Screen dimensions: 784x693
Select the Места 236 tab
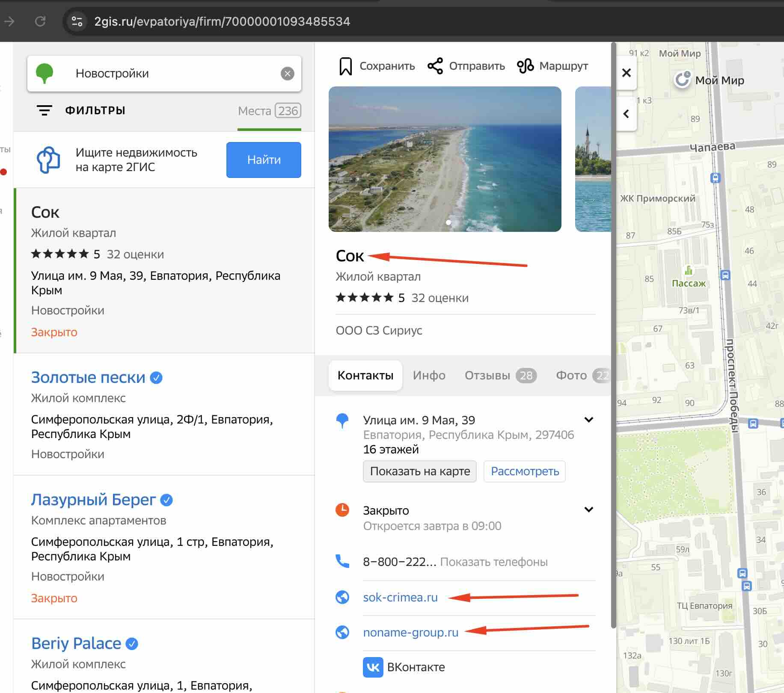[270, 111]
